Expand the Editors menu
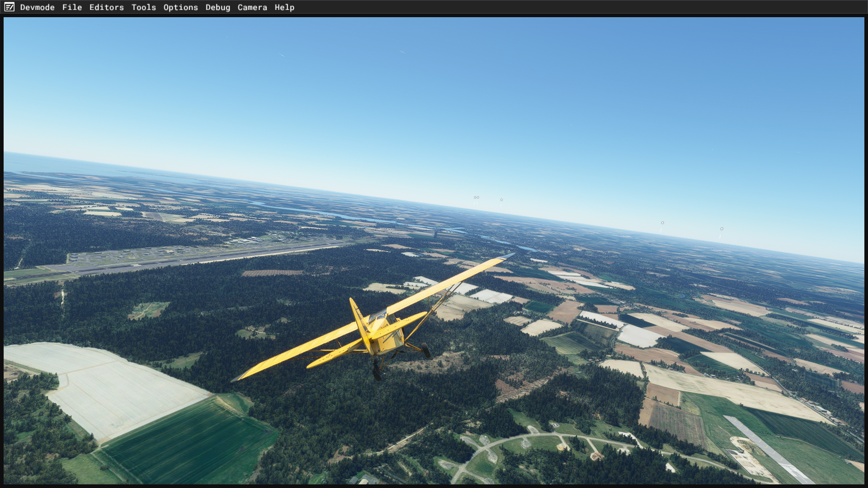The height and width of the screenshot is (488, 868). click(106, 7)
